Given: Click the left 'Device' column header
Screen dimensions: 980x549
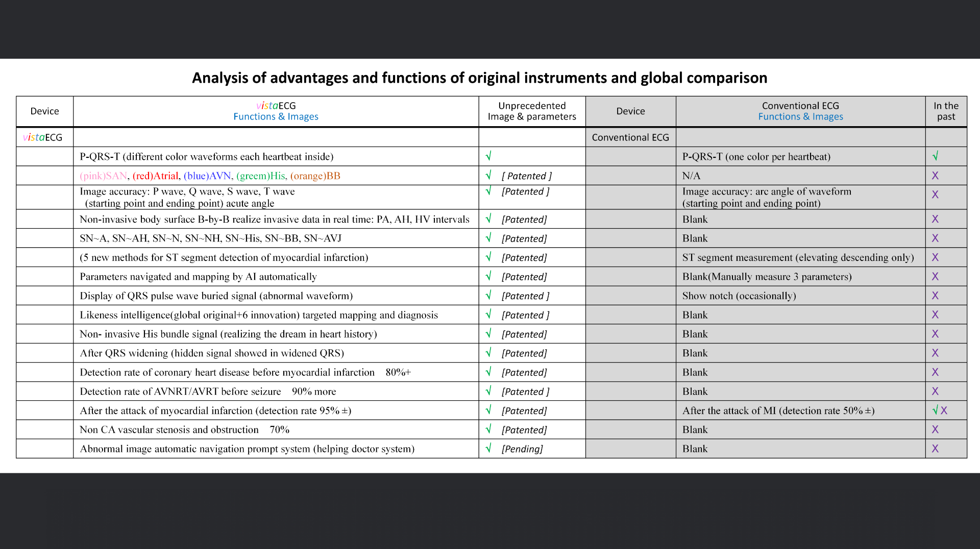Looking at the screenshot, I should (44, 111).
